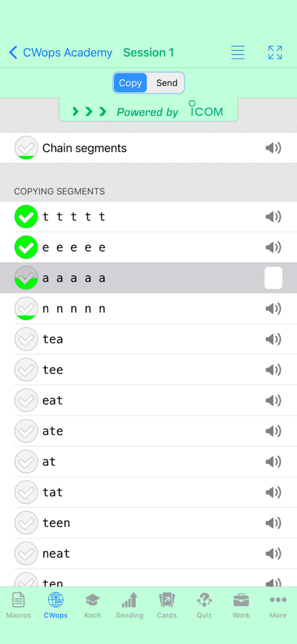Open the Work briefcase tab
Viewport: 297px width, 644px height.
pos(241,606)
